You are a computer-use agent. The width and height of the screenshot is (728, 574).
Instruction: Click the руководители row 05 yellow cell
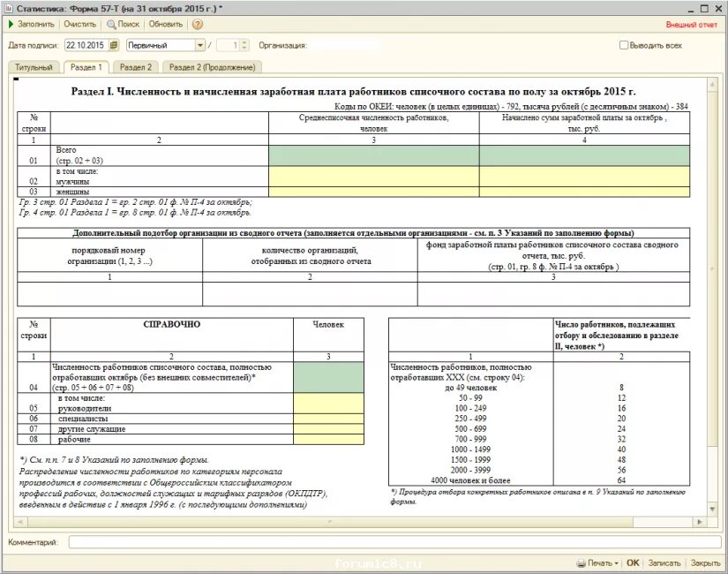tap(328, 404)
